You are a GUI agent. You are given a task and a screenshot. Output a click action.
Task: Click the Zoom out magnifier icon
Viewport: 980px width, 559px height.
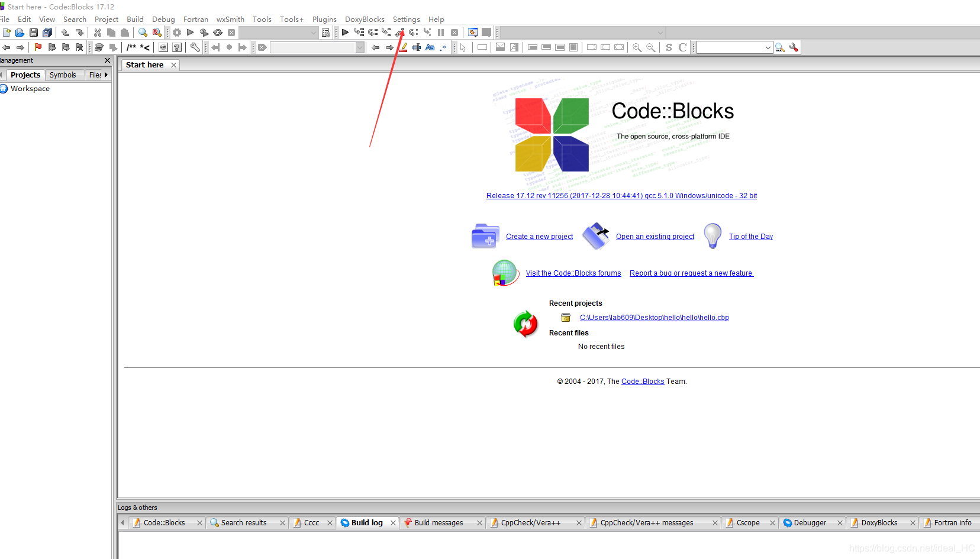650,47
